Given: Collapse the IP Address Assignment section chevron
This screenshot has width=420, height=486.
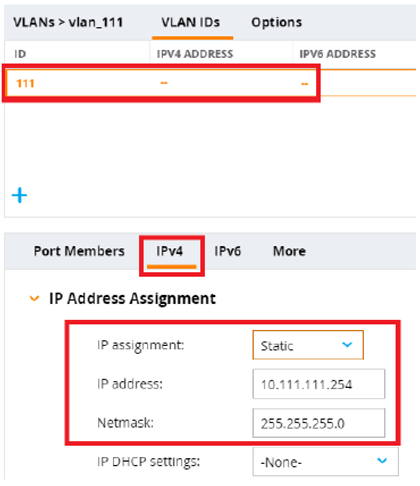Looking at the screenshot, I should [34, 298].
